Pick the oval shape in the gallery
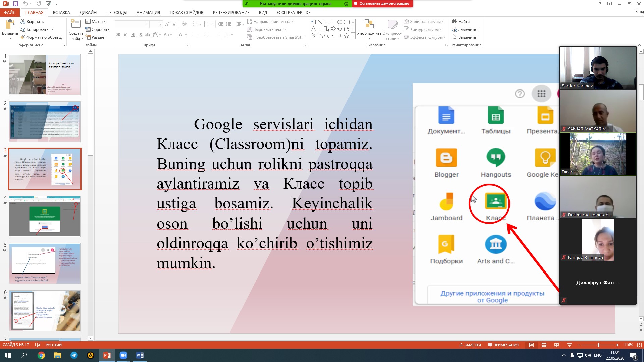 340,22
